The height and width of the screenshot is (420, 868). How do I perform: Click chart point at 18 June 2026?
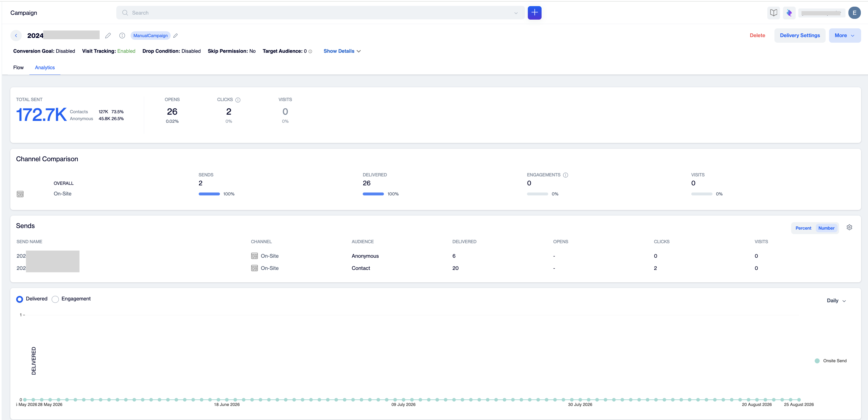coord(227,400)
